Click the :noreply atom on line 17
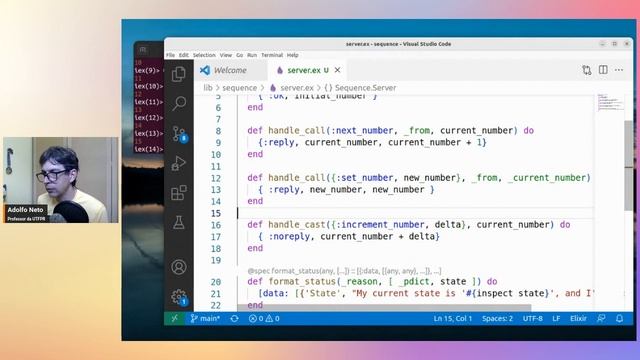This screenshot has height=360, width=640. 289,236
